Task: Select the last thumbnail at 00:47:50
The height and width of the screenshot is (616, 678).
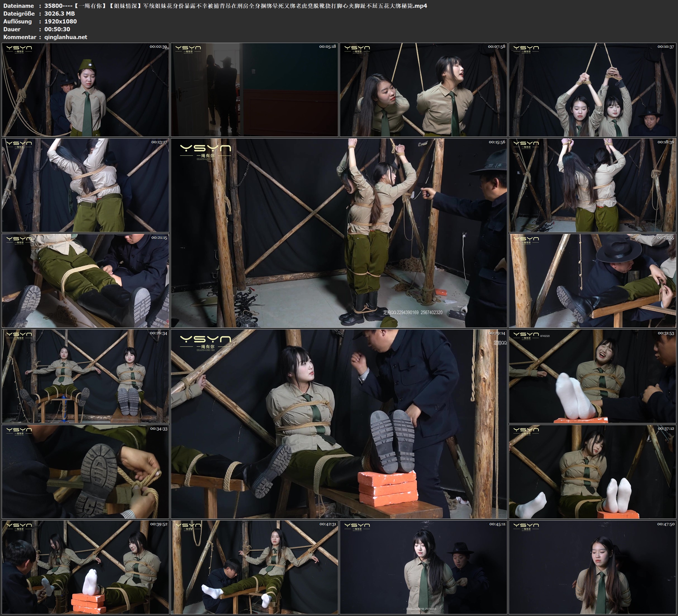Action: click(x=592, y=567)
